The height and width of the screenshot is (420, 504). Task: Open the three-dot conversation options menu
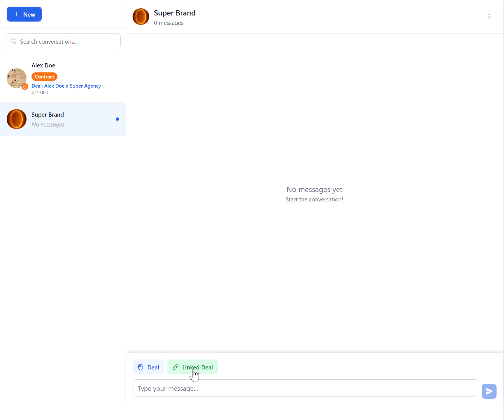[489, 17]
